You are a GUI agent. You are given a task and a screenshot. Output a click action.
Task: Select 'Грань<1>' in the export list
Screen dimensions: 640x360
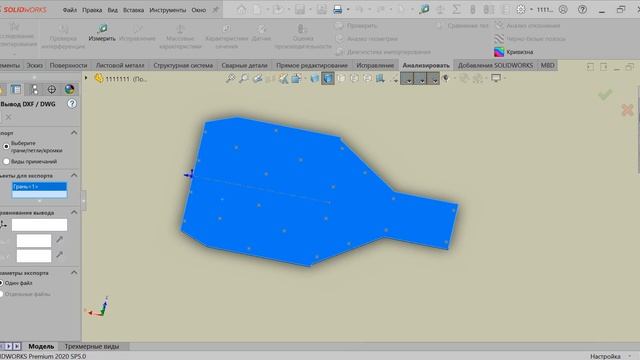point(39,187)
